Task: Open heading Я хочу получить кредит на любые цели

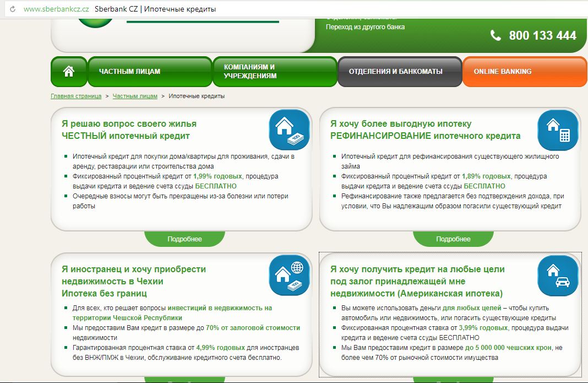Action: 417,269
